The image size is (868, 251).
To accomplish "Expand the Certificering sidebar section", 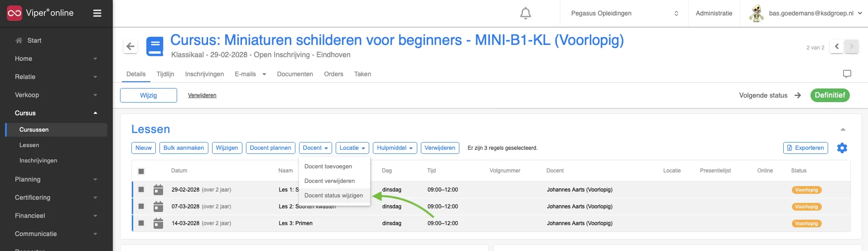I will tap(56, 197).
